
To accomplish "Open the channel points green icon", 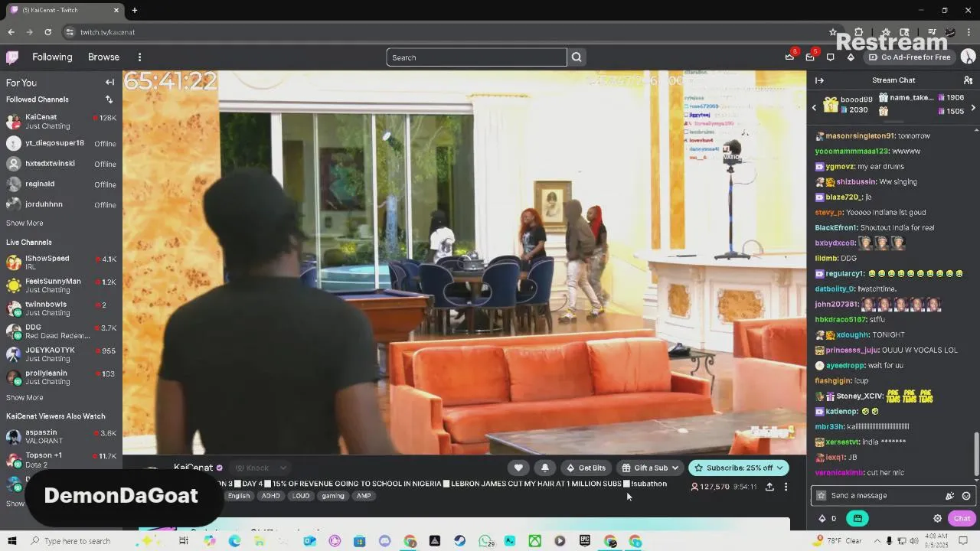I will coord(857,519).
